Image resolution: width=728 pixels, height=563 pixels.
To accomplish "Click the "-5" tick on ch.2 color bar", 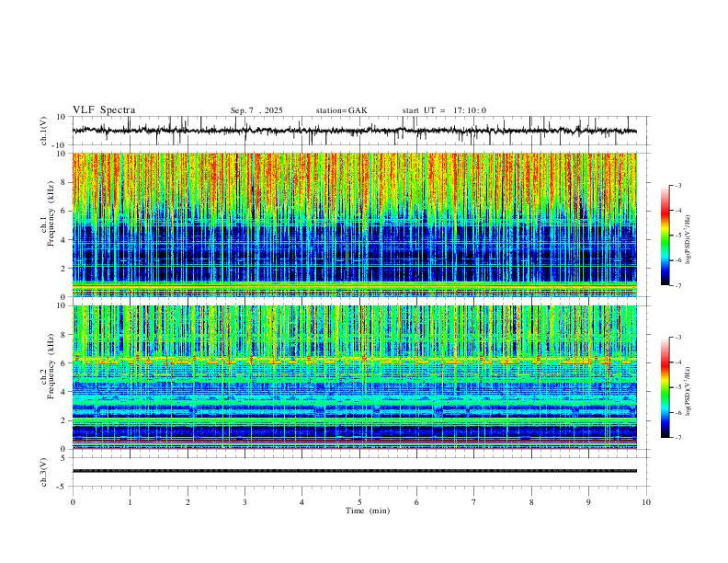I will (677, 387).
